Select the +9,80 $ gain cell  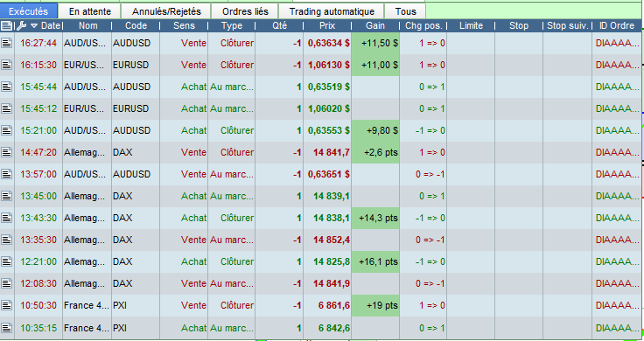[x=375, y=130]
